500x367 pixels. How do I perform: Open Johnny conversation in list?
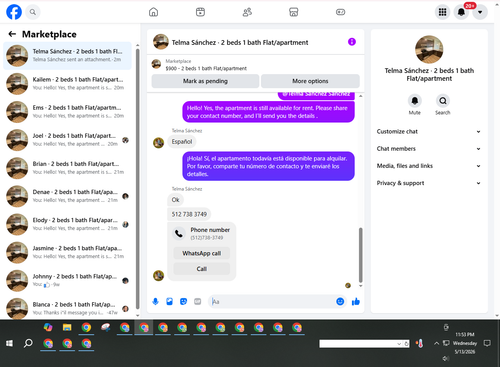coord(67,280)
